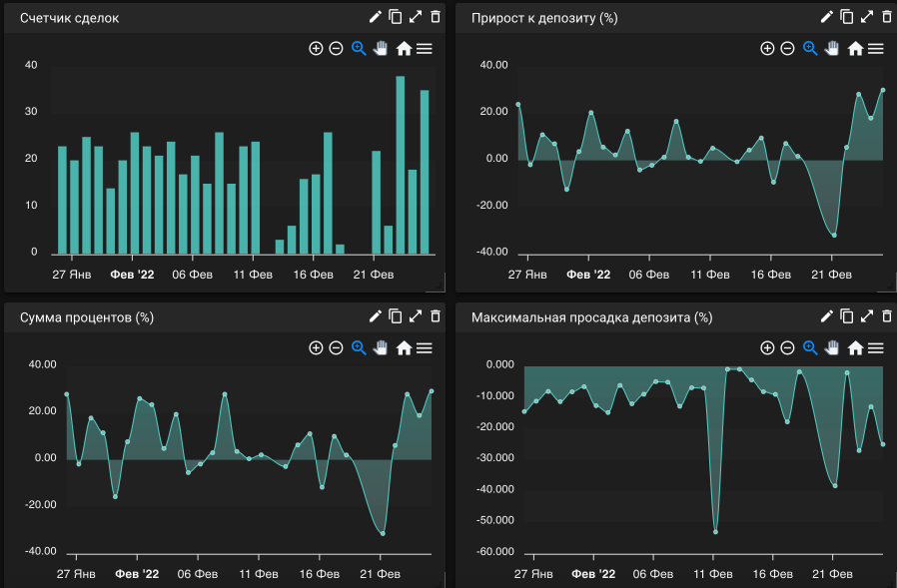Click the Максимальная просадка депозита (%) title
The height and width of the screenshot is (588, 897).
[x=592, y=317]
